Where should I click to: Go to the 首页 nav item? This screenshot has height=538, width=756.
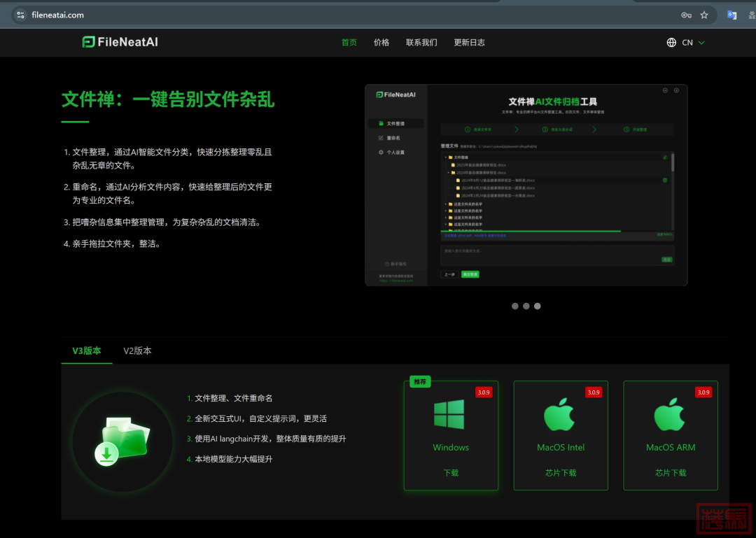(349, 43)
